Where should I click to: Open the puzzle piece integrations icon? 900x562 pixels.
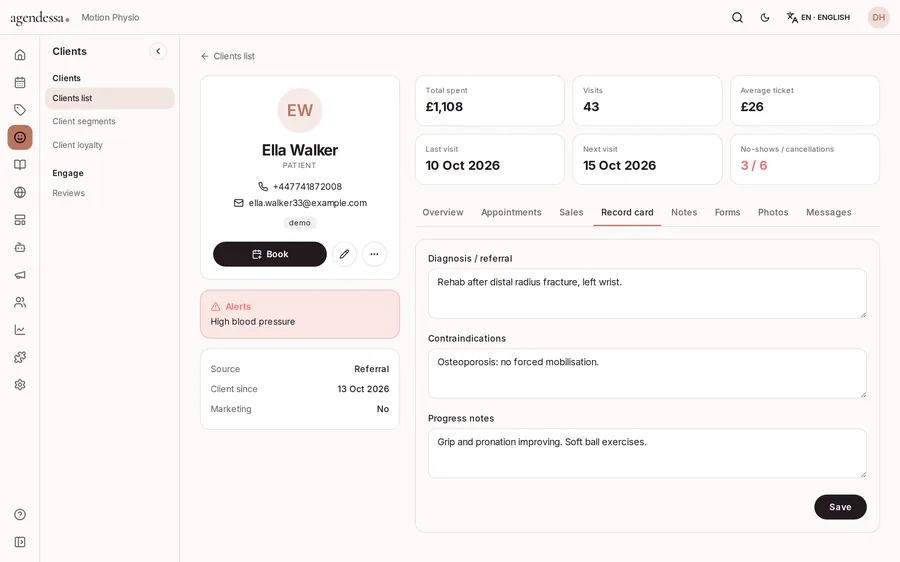(x=20, y=357)
